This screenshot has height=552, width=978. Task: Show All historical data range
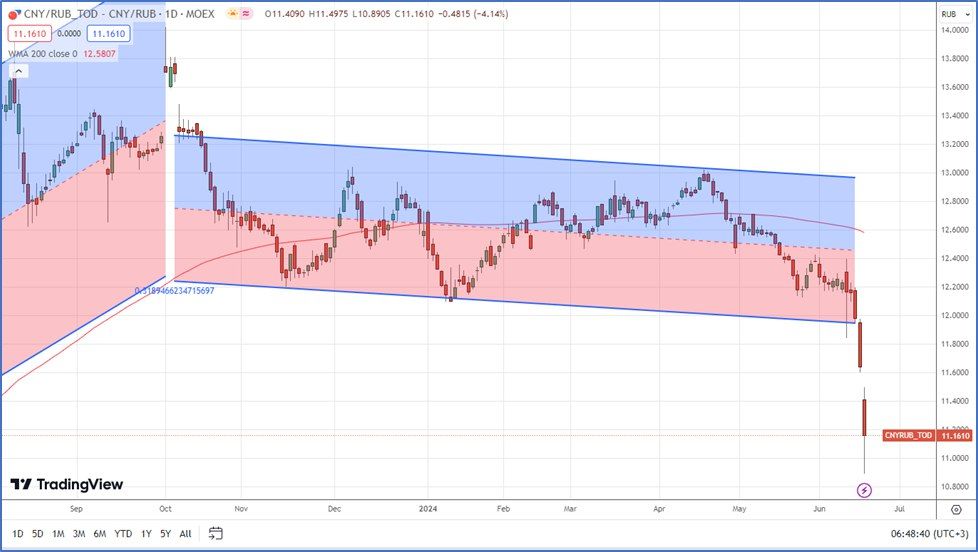pyautogui.click(x=185, y=534)
